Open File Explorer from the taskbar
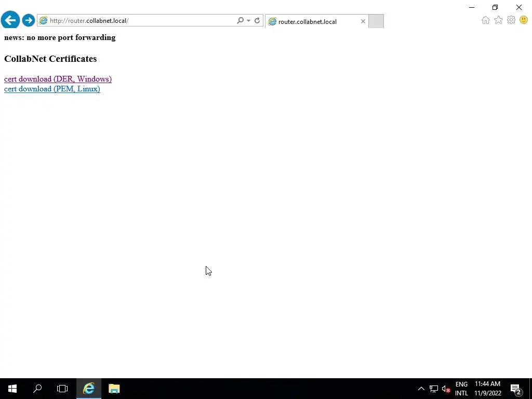Viewport: 532px width, 399px height. [114, 389]
